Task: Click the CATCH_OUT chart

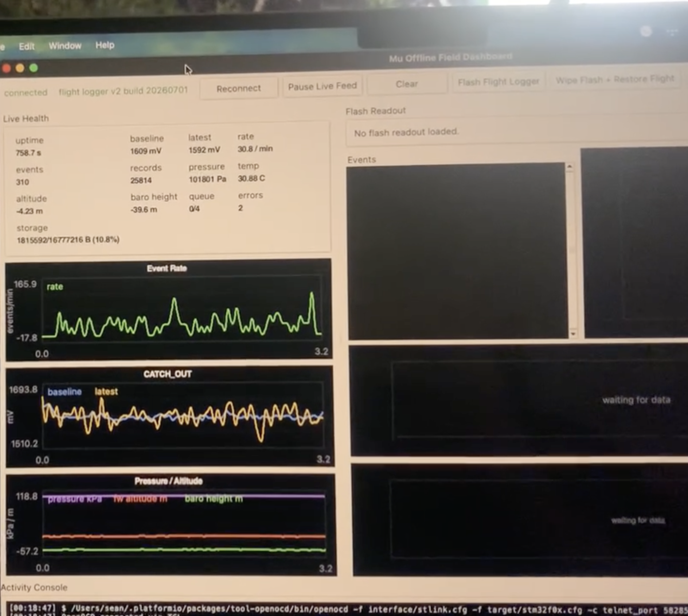Action: [x=169, y=416]
